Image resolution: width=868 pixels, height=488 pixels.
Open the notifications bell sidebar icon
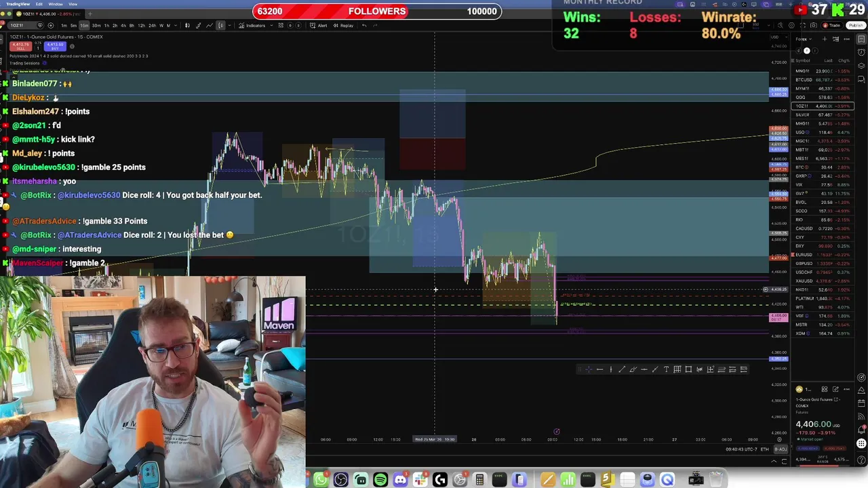861,430
